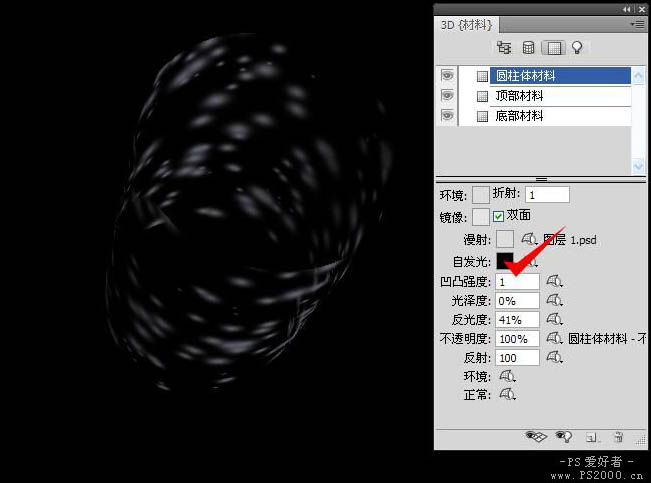
Task: Switch to the meshes filter icon
Action: 528,48
